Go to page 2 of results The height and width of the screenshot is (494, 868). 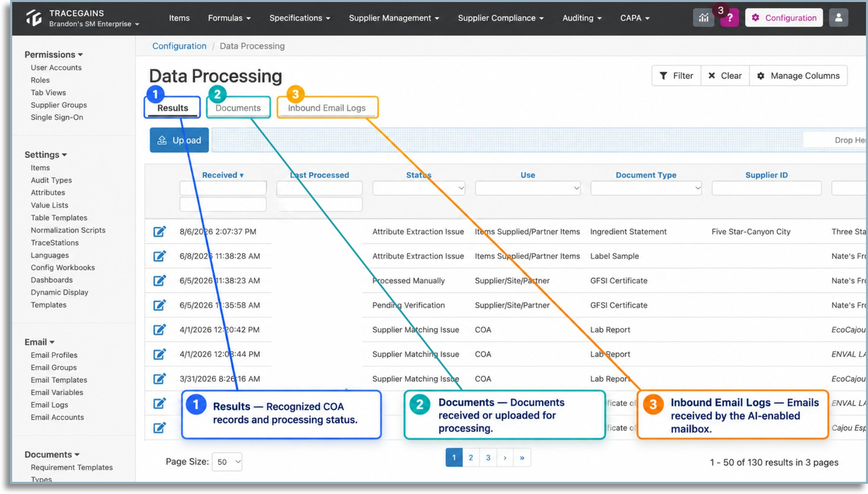click(471, 457)
